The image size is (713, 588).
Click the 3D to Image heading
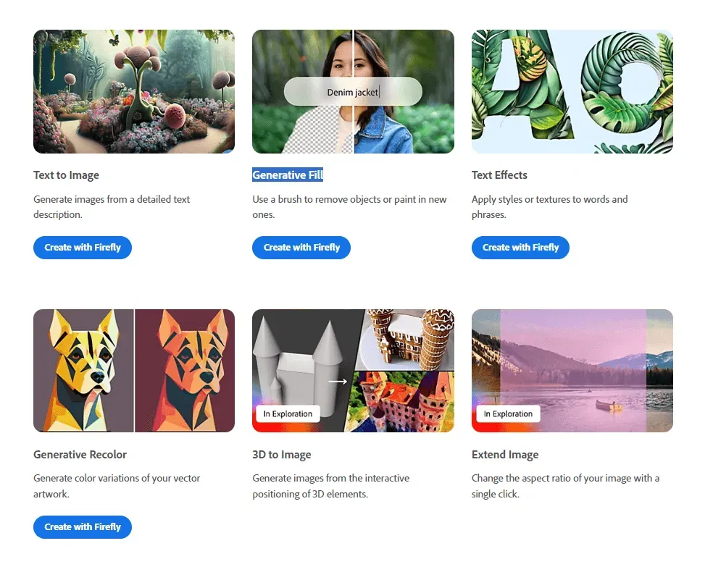click(280, 454)
